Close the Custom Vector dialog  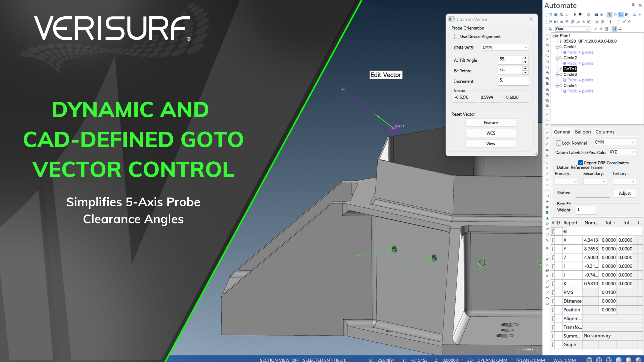tap(531, 19)
